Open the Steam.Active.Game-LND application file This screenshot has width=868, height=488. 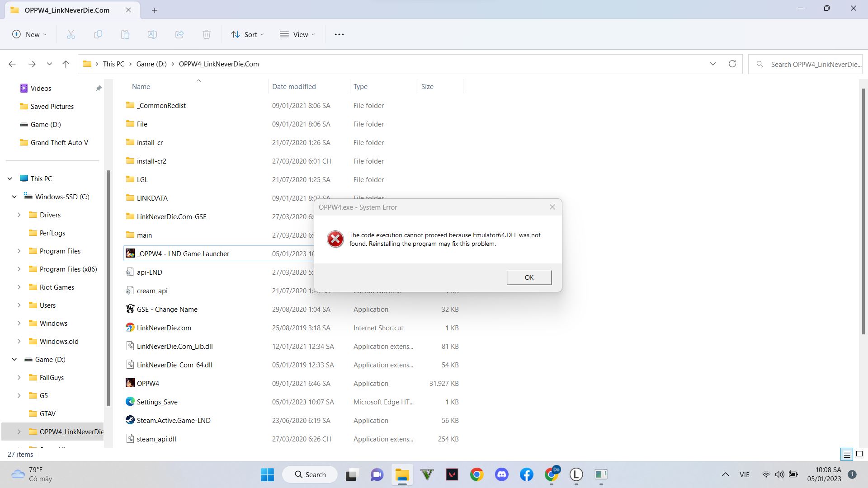coord(174,420)
